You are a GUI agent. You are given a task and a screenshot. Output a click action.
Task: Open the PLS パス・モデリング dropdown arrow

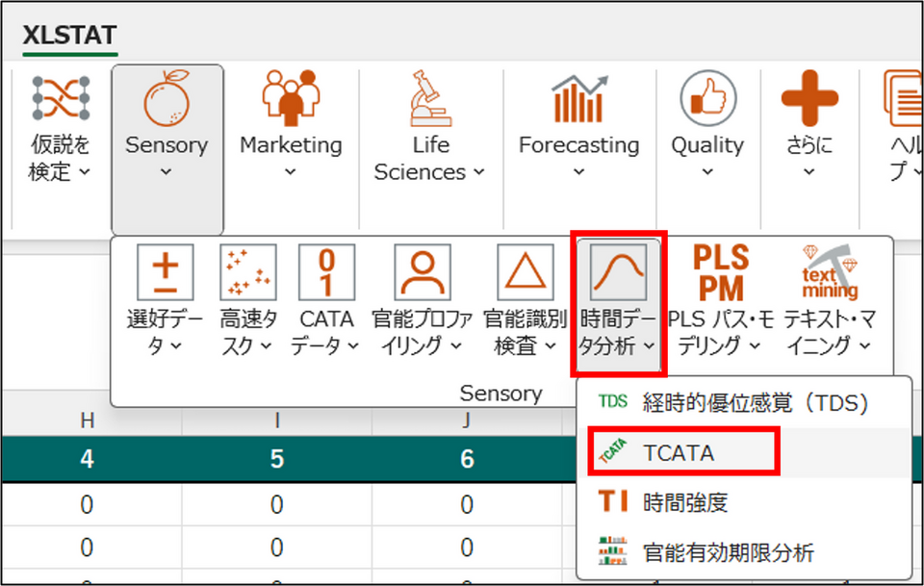(x=755, y=346)
